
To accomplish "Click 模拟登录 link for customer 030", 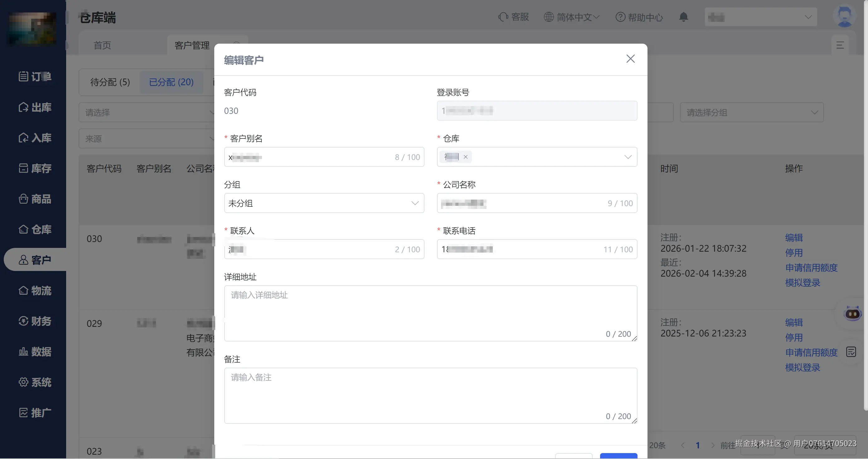I will point(802,283).
